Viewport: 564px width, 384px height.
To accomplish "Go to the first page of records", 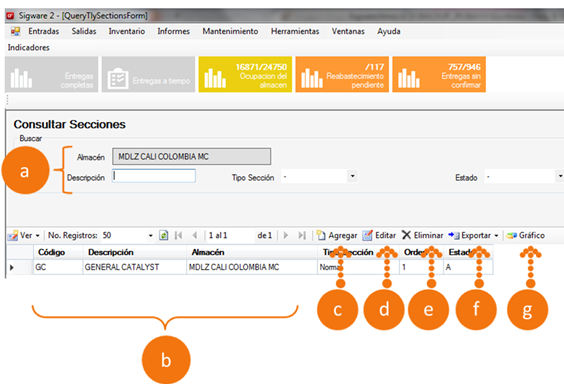I will 178,236.
